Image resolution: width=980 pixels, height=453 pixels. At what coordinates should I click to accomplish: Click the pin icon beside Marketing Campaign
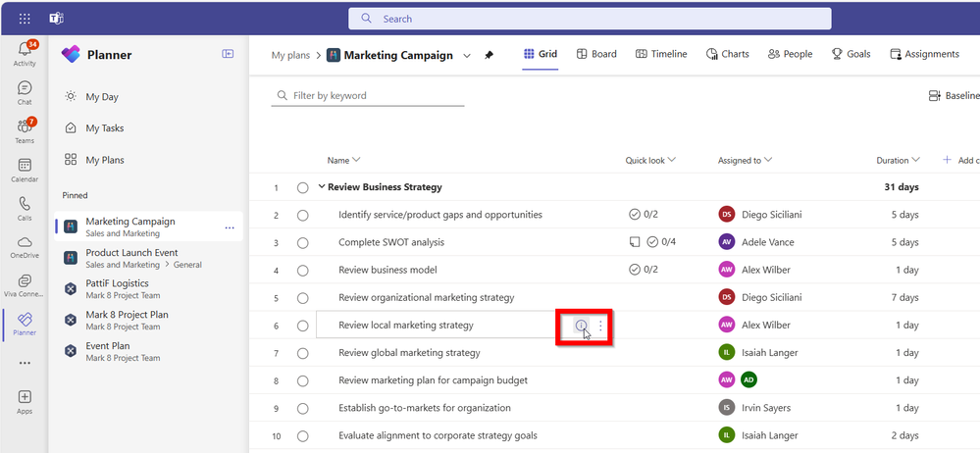[490, 55]
